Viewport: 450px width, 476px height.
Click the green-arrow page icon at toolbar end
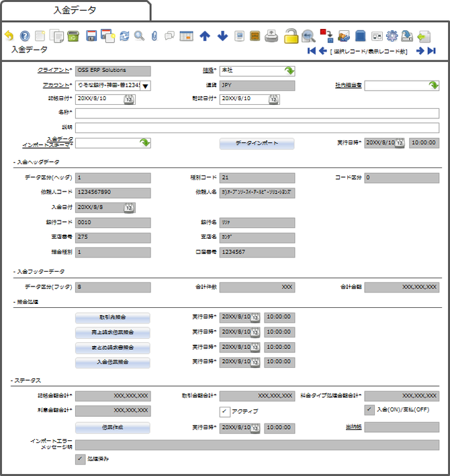click(424, 36)
